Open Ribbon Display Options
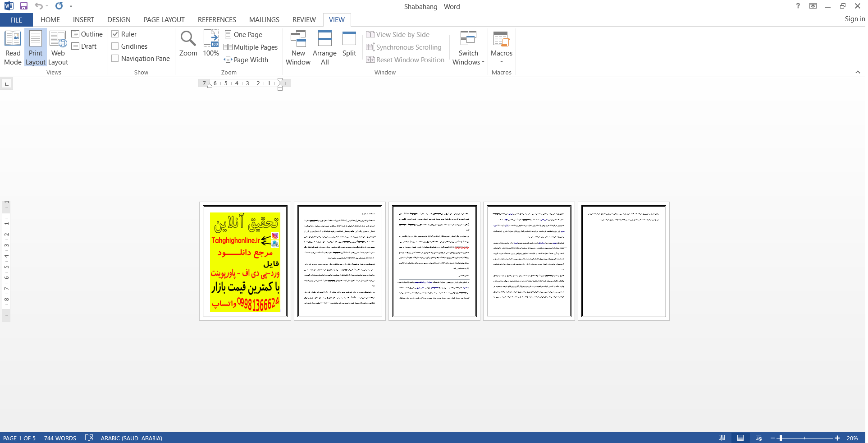 (813, 6)
